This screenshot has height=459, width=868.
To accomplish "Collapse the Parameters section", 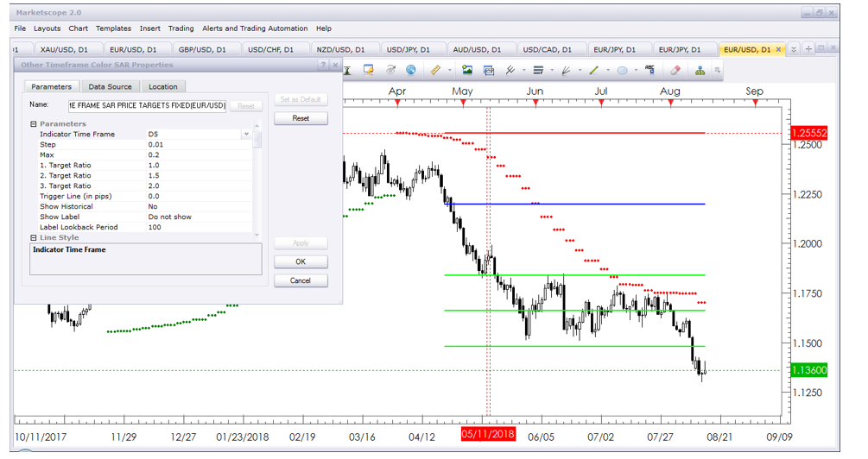I will pyautogui.click(x=33, y=124).
